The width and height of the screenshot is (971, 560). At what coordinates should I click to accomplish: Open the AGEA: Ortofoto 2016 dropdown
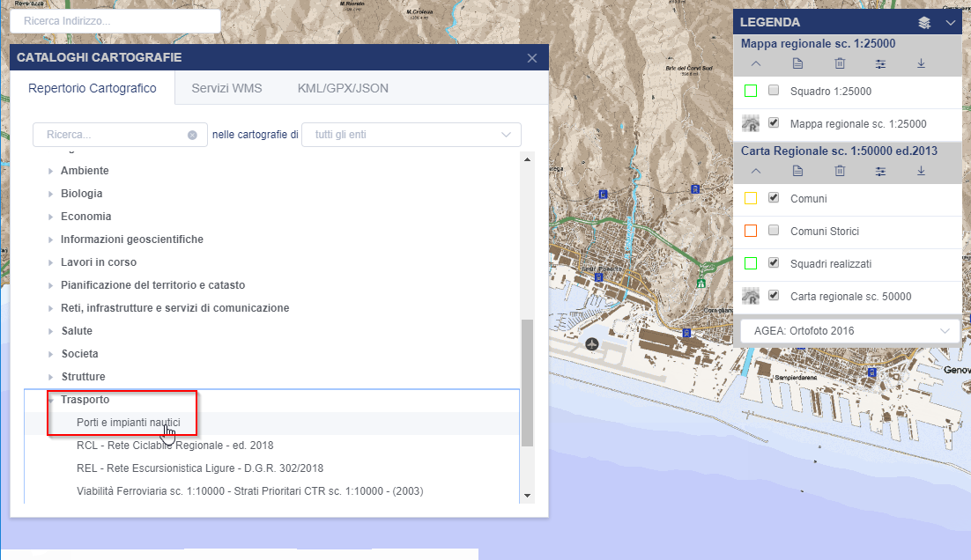tap(846, 331)
